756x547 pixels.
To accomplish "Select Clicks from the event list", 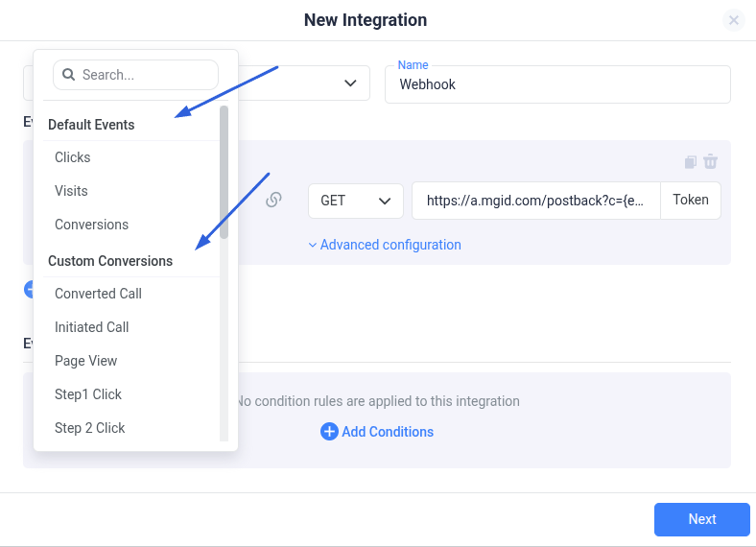I will (73, 157).
